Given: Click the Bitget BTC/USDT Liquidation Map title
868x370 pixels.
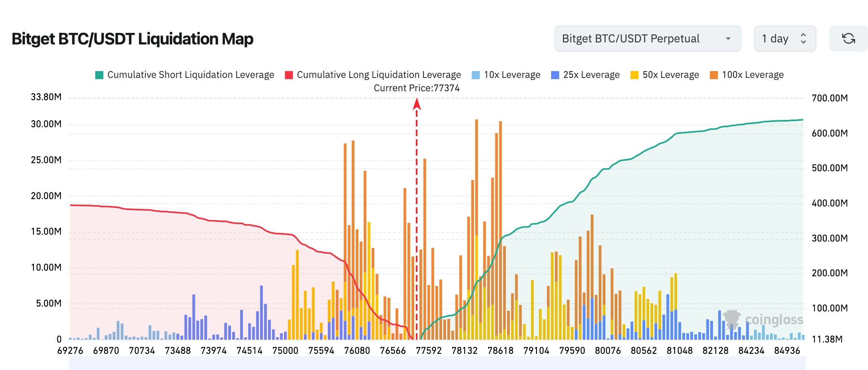Looking at the screenshot, I should [132, 39].
